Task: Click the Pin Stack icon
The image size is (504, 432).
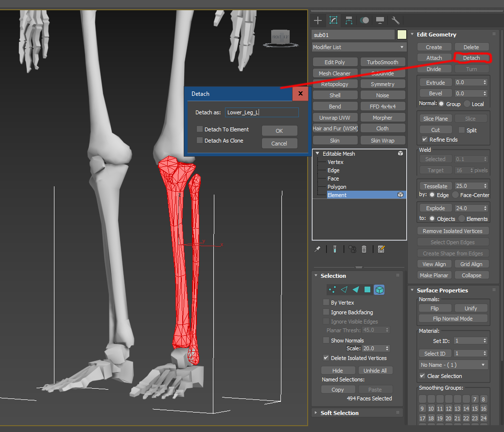Action: click(318, 249)
